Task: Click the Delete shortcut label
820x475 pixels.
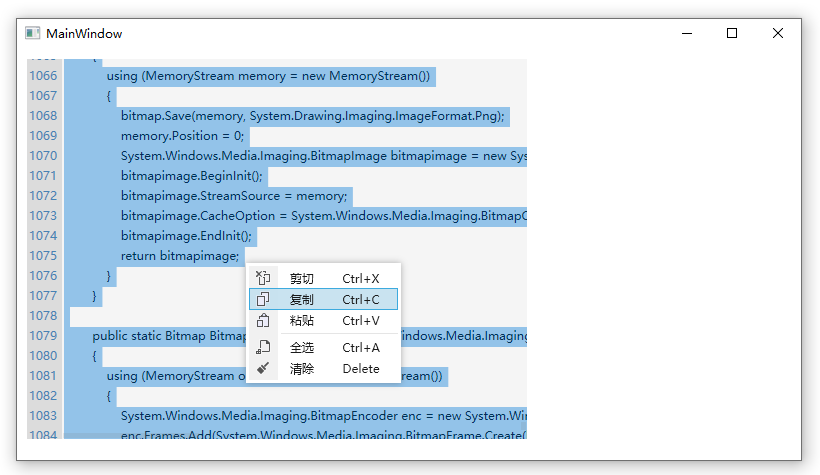Action: tap(361, 369)
